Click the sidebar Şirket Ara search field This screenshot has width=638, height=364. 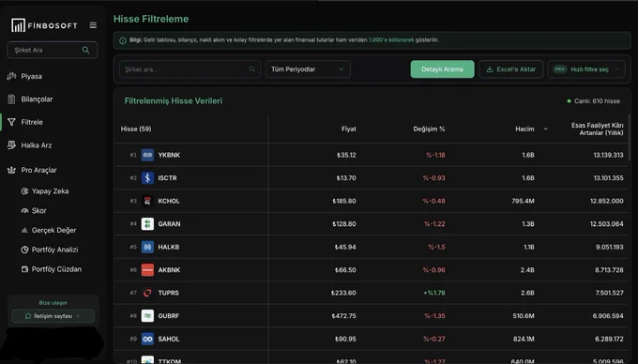[53, 50]
